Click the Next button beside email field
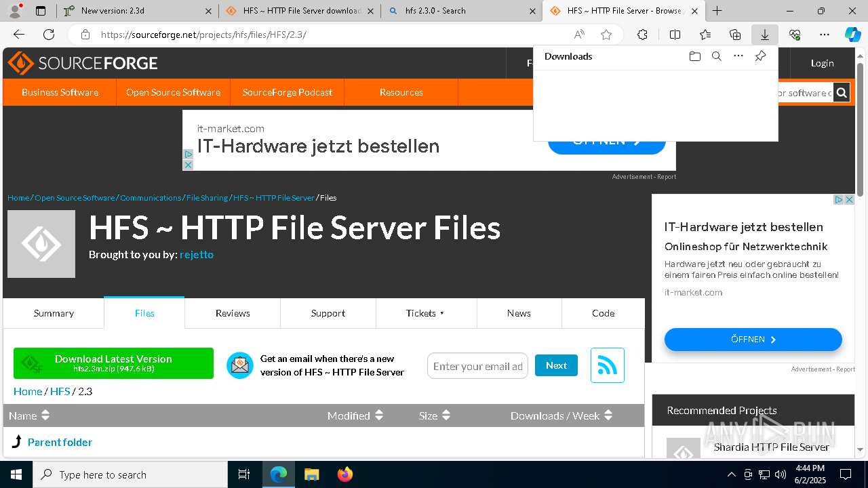The image size is (868, 488). pos(556,365)
